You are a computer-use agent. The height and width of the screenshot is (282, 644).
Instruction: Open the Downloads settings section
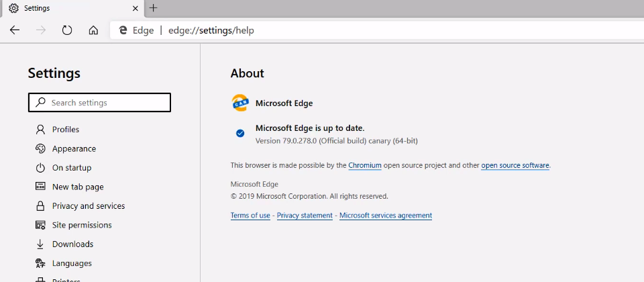point(72,244)
